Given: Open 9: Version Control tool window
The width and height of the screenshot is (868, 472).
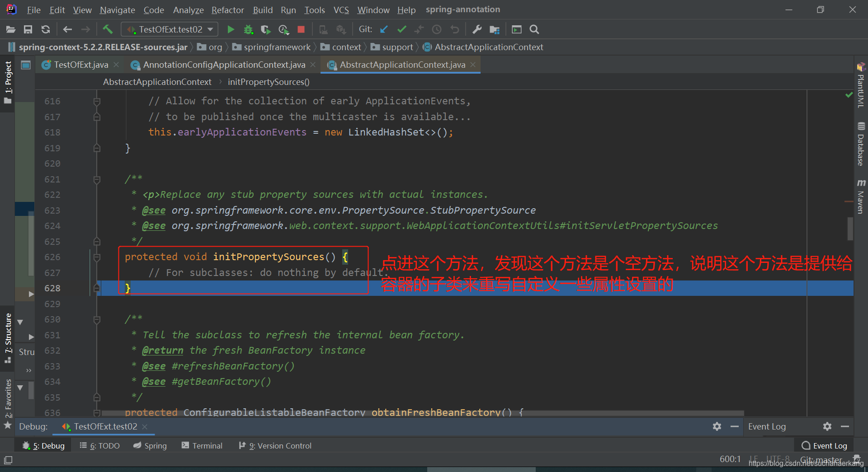Looking at the screenshot, I should pos(275,445).
